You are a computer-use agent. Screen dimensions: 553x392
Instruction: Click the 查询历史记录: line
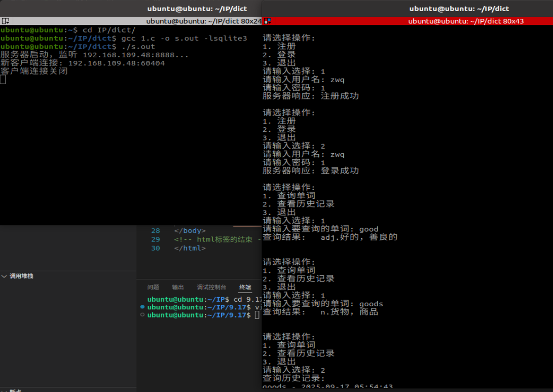tap(293, 378)
